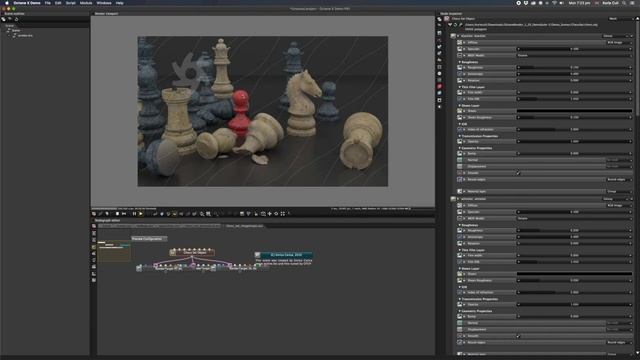
Task: Open the File menu
Action: 48,3
